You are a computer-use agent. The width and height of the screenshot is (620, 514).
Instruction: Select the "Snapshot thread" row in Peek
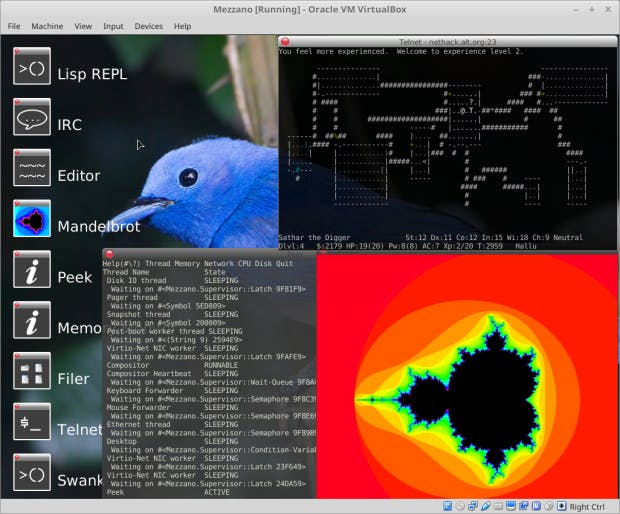pos(172,314)
